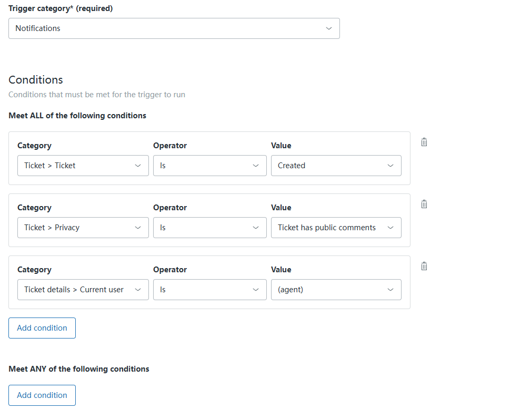Click the 'Conditions' section heading
The width and height of the screenshot is (531, 420).
click(x=36, y=80)
